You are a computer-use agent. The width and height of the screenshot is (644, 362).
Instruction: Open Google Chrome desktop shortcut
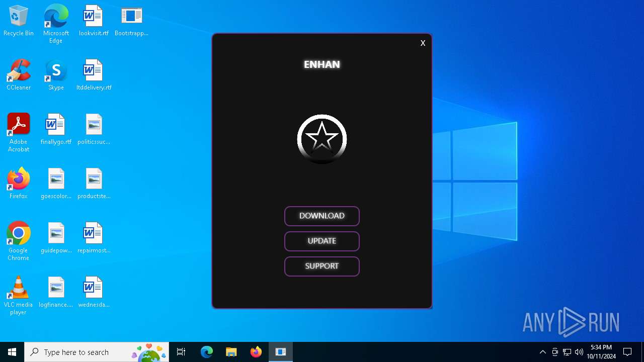point(19,241)
